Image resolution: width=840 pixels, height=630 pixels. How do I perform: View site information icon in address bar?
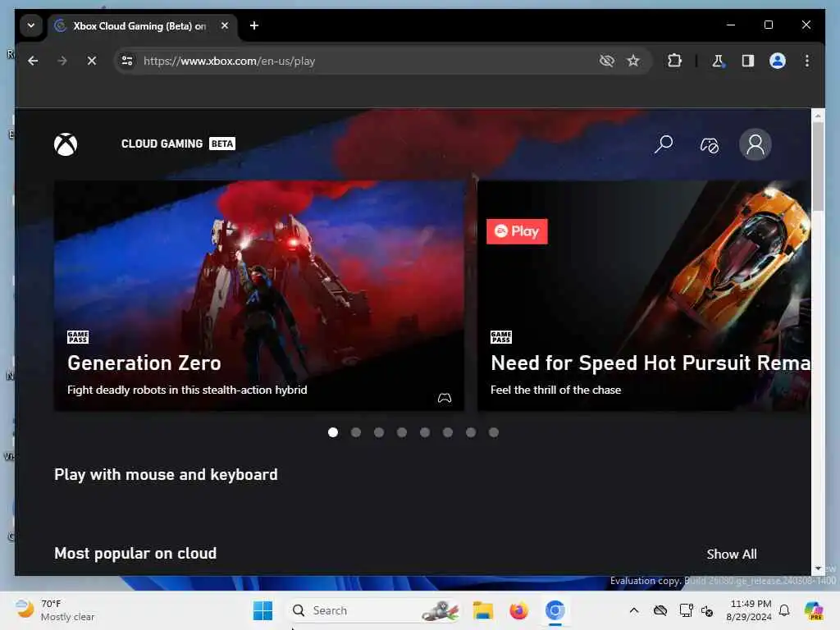127,61
